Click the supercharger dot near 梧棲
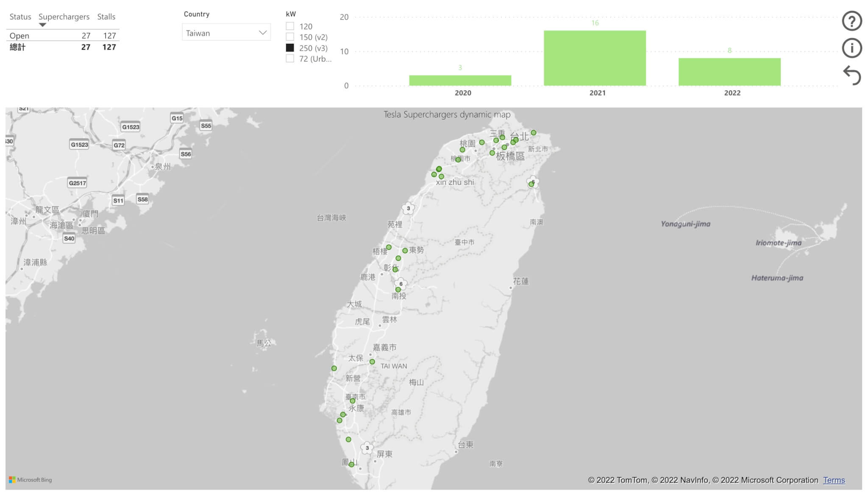The width and height of the screenshot is (868, 492). point(389,247)
